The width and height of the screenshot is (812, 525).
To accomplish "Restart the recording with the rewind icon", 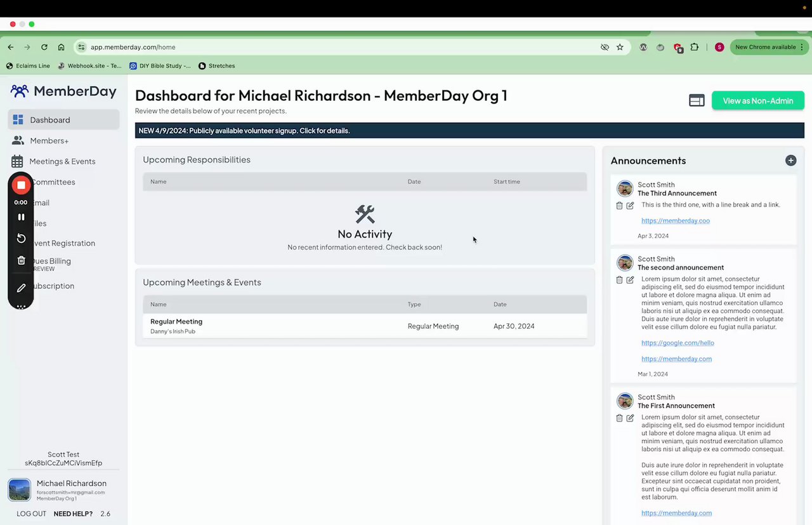I will (x=21, y=238).
